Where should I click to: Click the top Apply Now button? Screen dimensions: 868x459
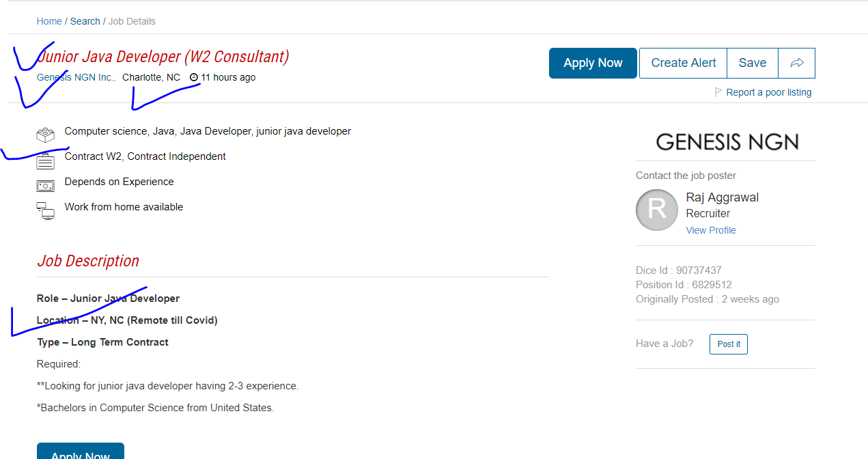593,63
